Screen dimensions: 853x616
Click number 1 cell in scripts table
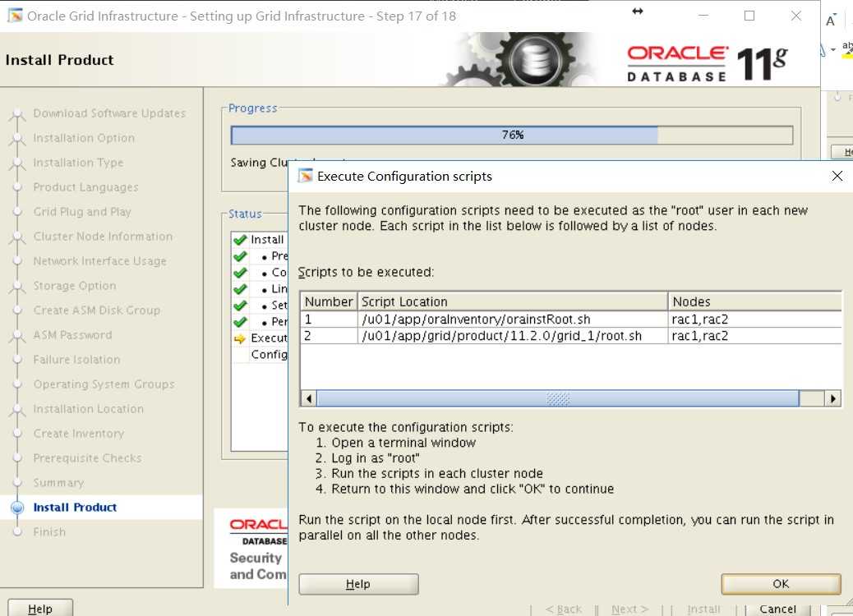329,319
